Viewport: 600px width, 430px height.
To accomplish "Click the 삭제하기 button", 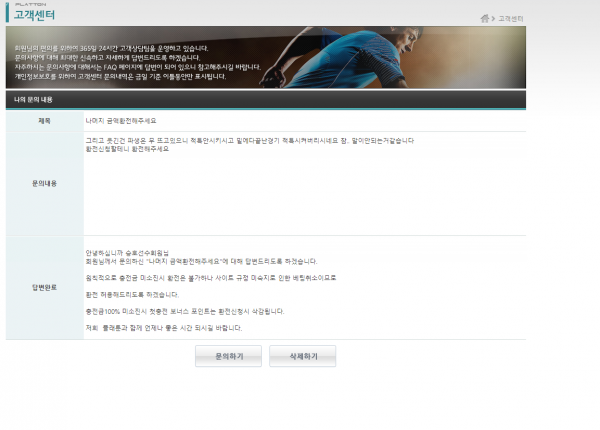I will tap(303, 356).
